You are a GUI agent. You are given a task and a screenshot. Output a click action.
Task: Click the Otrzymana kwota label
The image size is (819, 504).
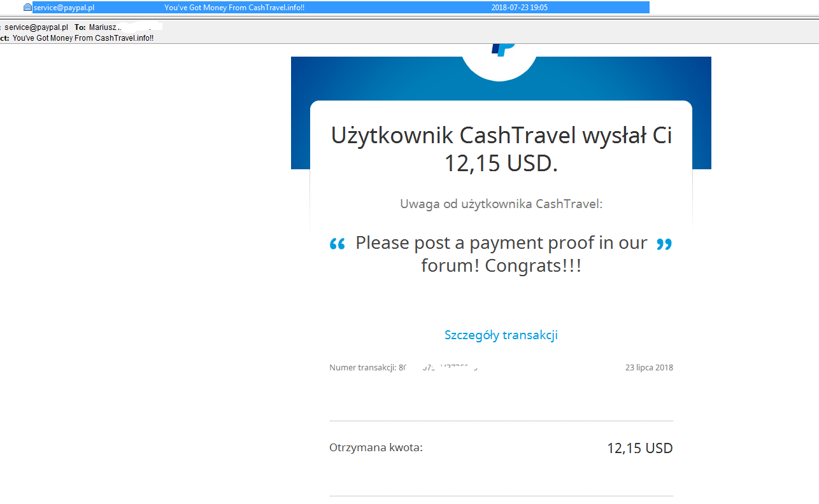pyautogui.click(x=376, y=447)
